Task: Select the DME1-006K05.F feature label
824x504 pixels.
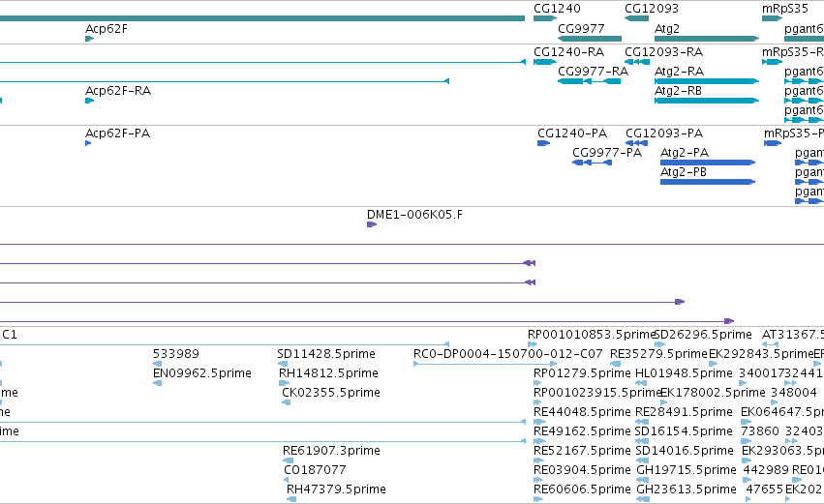Action: [414, 214]
